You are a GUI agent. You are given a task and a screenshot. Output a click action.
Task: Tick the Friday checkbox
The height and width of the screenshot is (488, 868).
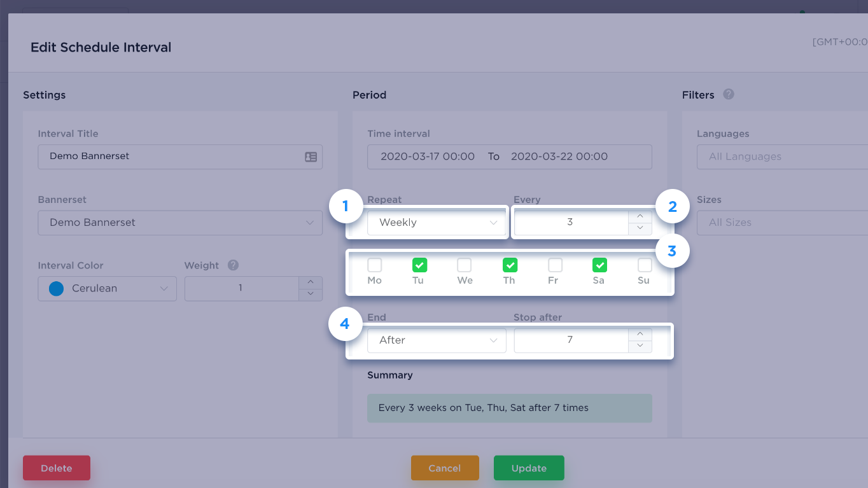(555, 265)
